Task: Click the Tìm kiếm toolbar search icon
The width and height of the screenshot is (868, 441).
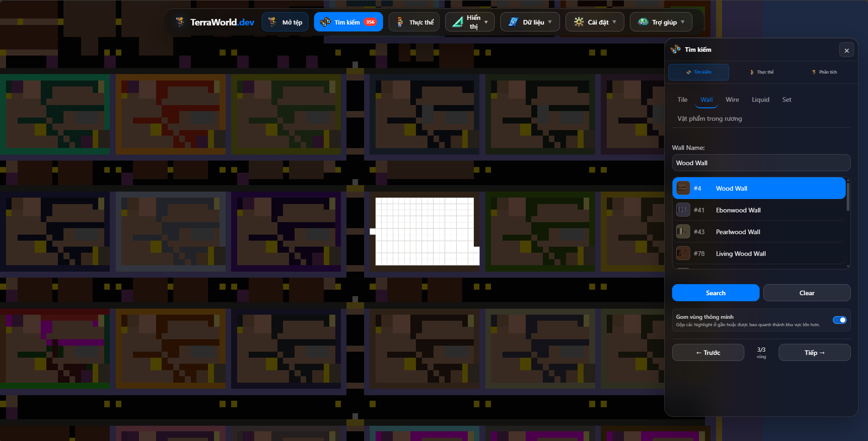Action: 326,22
